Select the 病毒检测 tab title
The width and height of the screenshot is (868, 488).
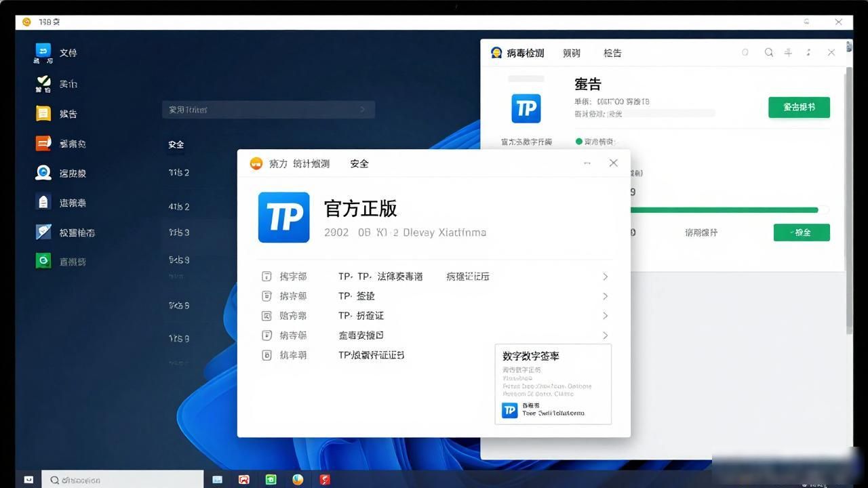pos(525,53)
